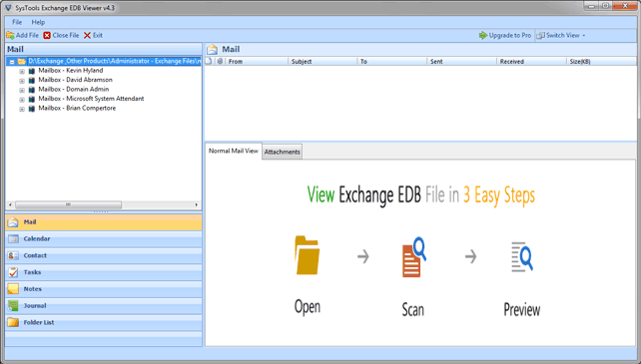641x364 pixels.
Task: Click the Open folder graphic
Action: 307,255
